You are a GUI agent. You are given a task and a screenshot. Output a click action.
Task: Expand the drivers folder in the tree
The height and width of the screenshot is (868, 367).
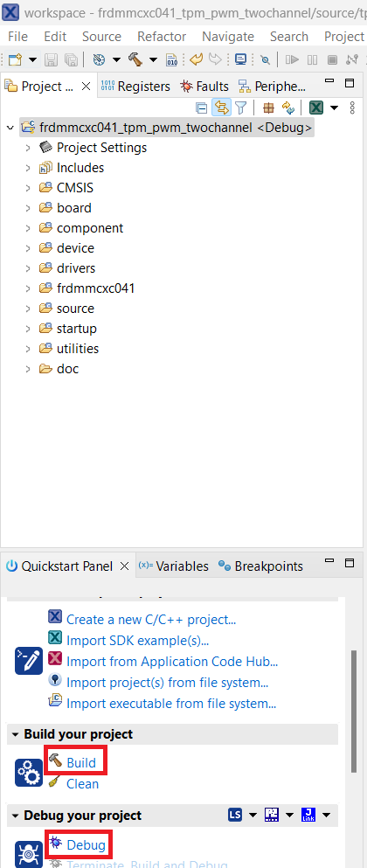(x=28, y=268)
